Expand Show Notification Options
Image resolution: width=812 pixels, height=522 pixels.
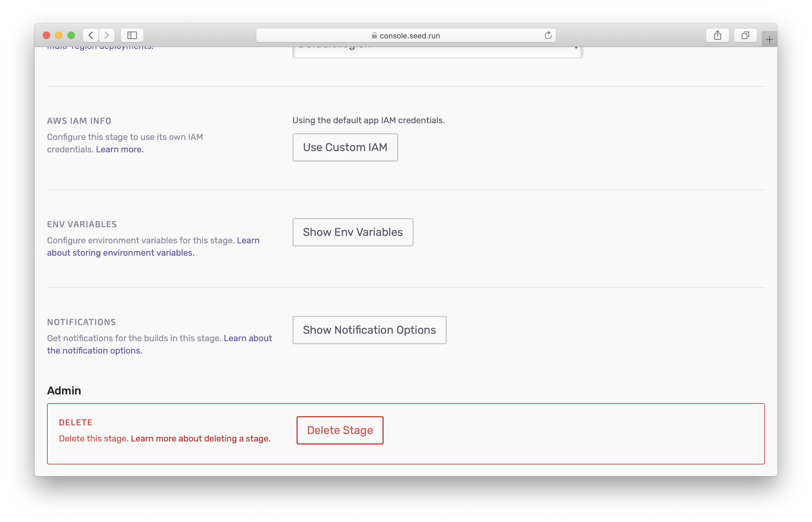pyautogui.click(x=369, y=330)
